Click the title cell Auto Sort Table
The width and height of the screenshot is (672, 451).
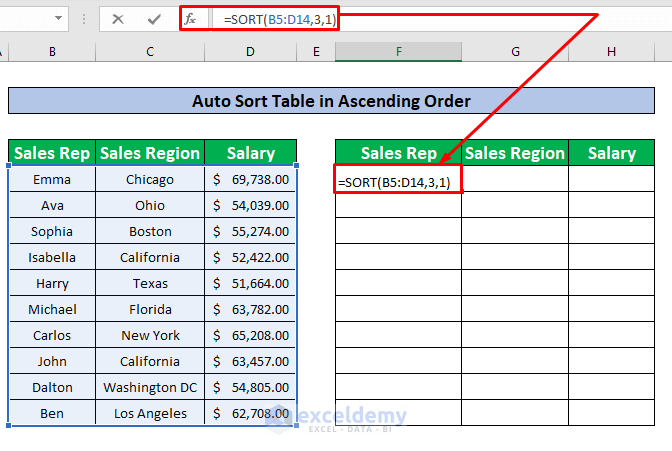(332, 100)
